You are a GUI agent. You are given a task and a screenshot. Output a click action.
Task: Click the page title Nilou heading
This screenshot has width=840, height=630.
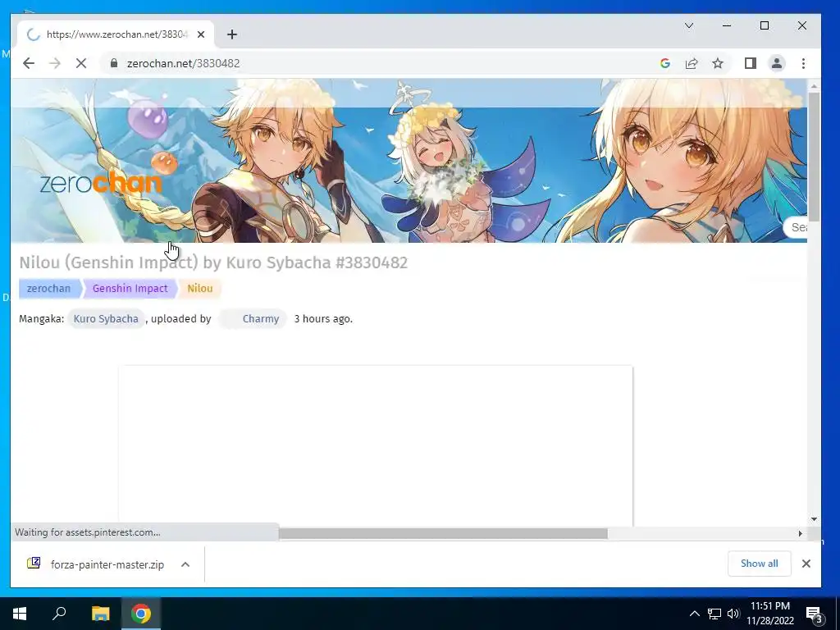click(213, 262)
